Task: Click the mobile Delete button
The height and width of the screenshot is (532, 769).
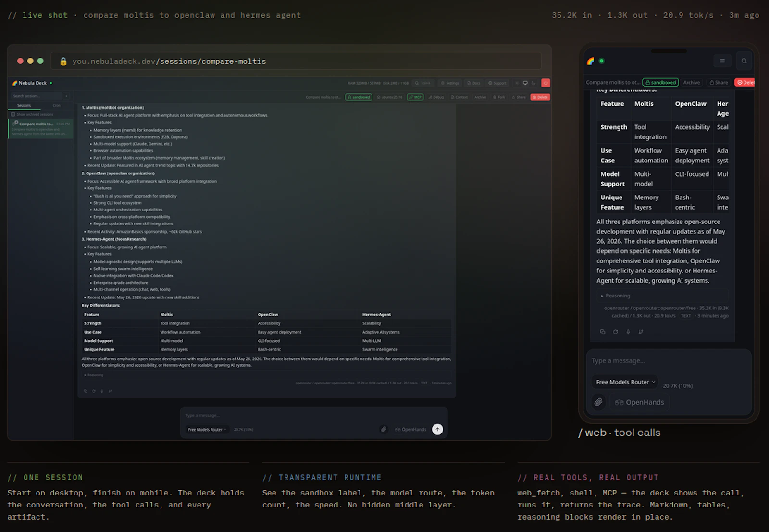Action: tap(744, 83)
